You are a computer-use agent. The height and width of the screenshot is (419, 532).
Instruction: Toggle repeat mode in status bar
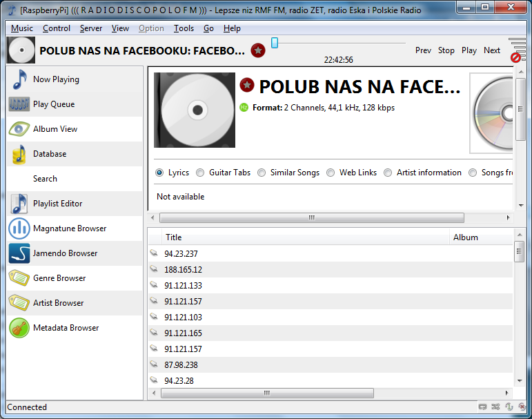coord(482,407)
